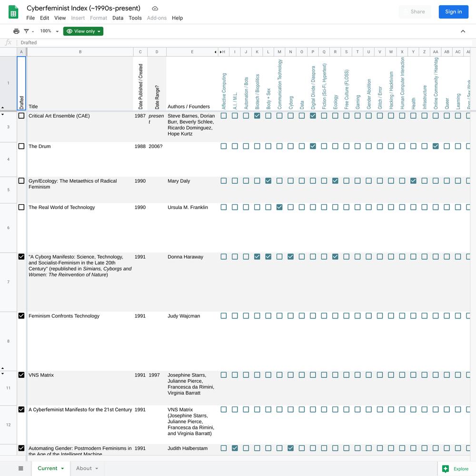This screenshot has height=476, width=476.
Task: Click A Cyberfeminist Manifesto for the 21st Century cell
Action: pyautogui.click(x=80, y=425)
